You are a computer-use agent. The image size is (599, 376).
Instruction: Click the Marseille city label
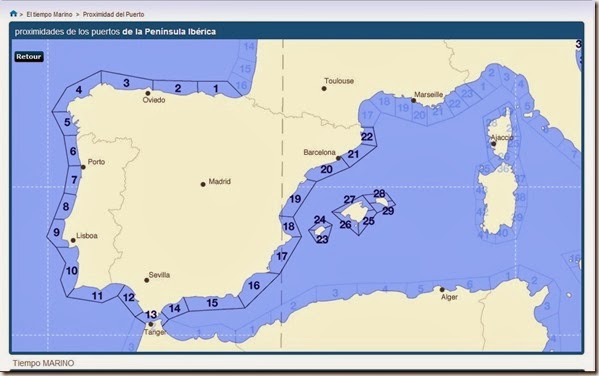coord(429,94)
